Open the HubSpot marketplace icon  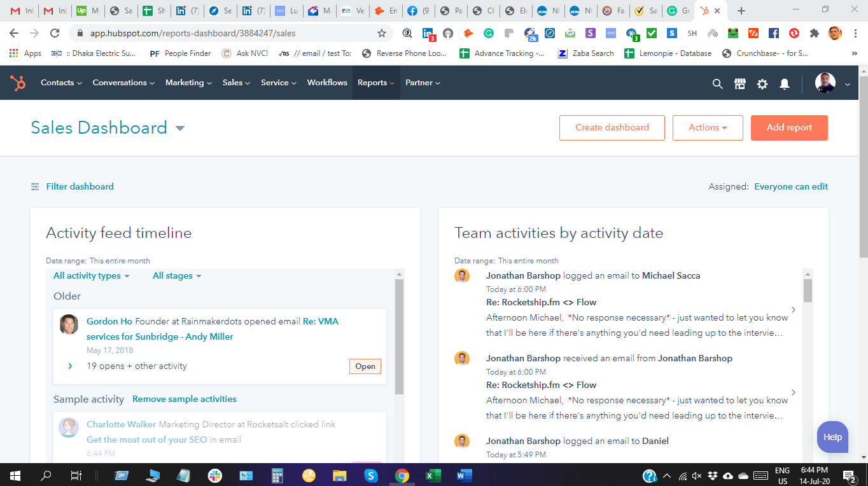click(x=739, y=83)
